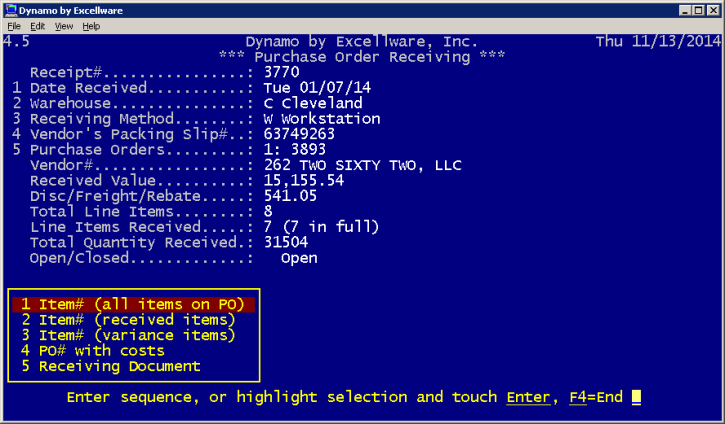Click purchase order value 1: 3893
725x424 pixels.
coord(295,149)
